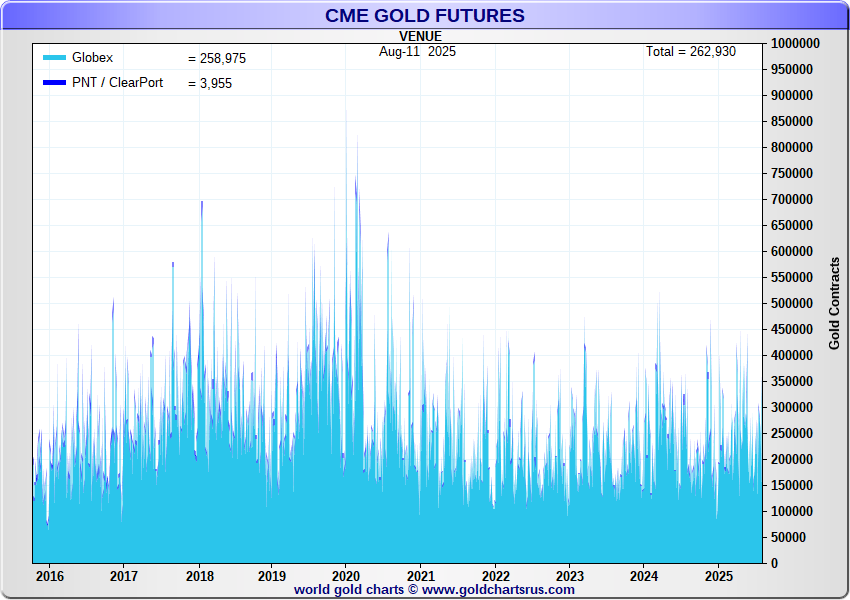This screenshot has height=600, width=850.
Task: Click the 150000 y-axis label
Action: click(x=792, y=486)
